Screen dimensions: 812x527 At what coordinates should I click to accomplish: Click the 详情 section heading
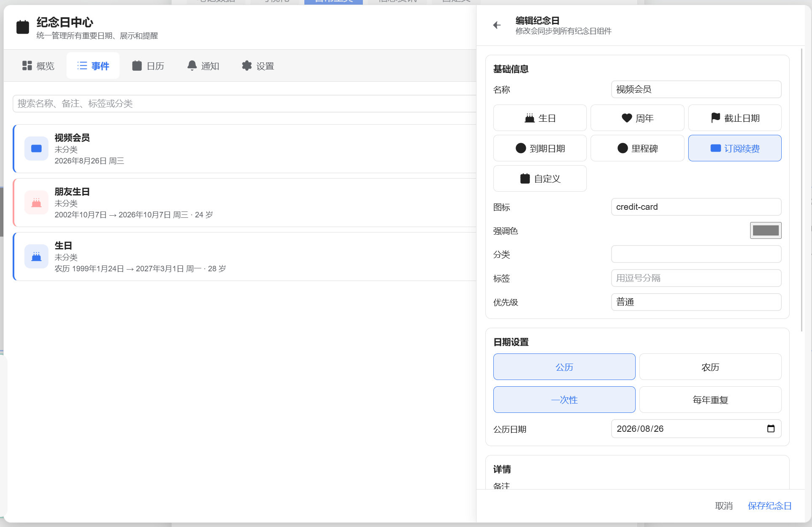pyautogui.click(x=502, y=469)
